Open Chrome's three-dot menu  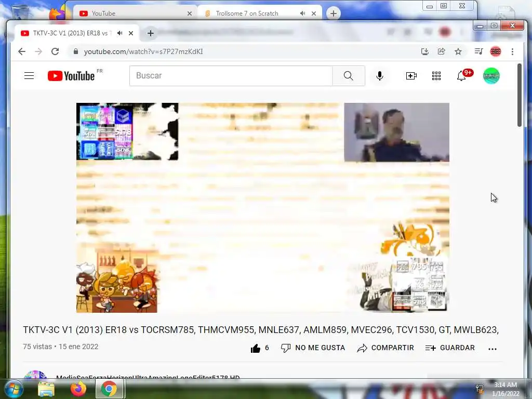(x=512, y=51)
